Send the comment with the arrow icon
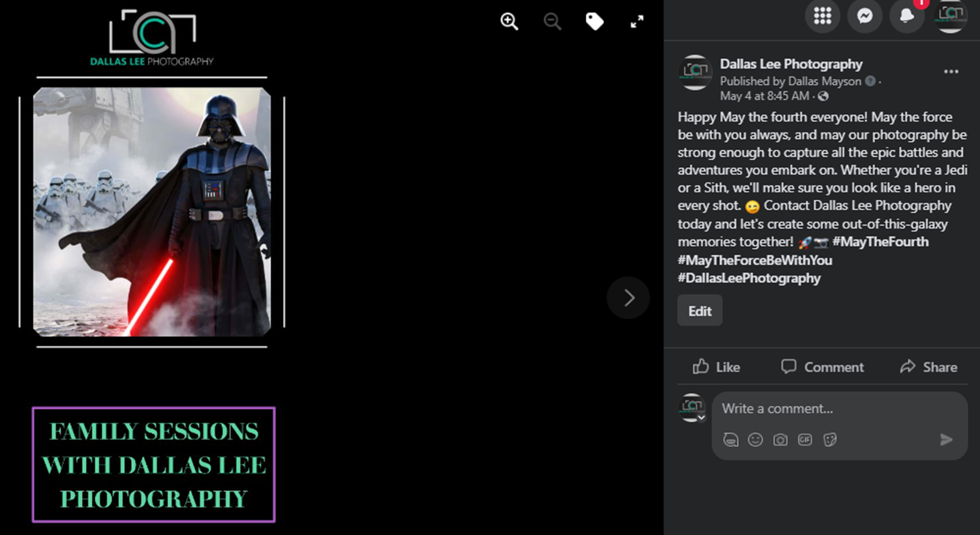This screenshot has width=980, height=535. 946,439
